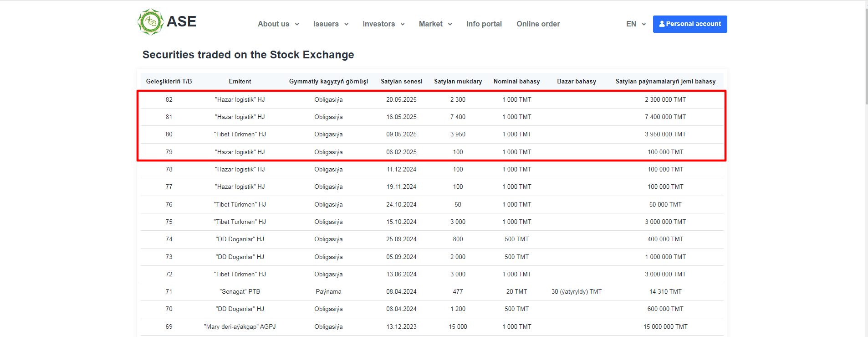
Task: Open the EN language chevron
Action: pos(644,24)
